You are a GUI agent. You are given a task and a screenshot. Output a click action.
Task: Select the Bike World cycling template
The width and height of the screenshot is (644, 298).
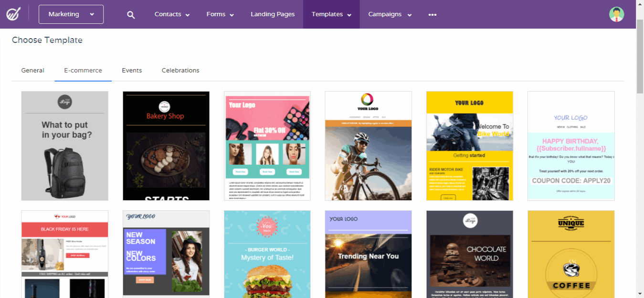(469, 145)
